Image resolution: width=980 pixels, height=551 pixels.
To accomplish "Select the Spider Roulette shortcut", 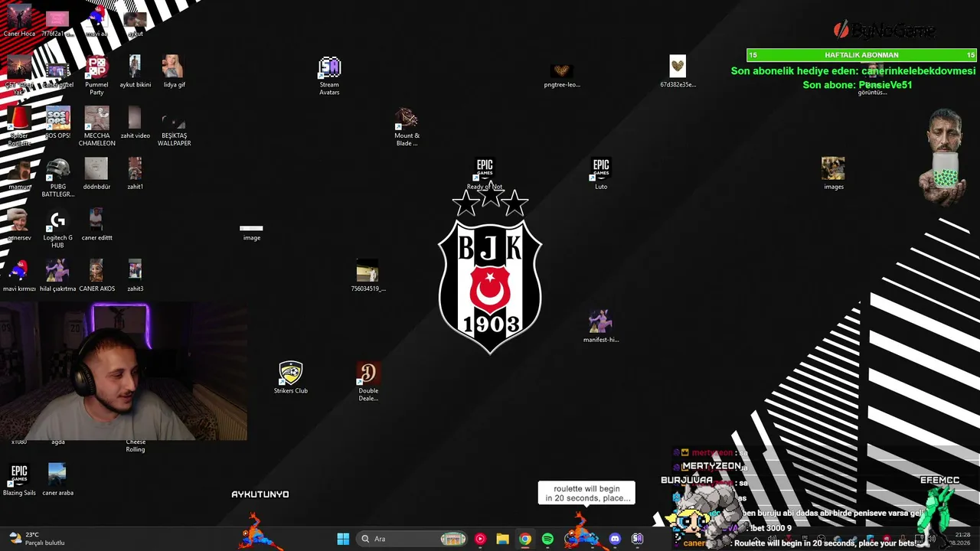I will click(19, 126).
